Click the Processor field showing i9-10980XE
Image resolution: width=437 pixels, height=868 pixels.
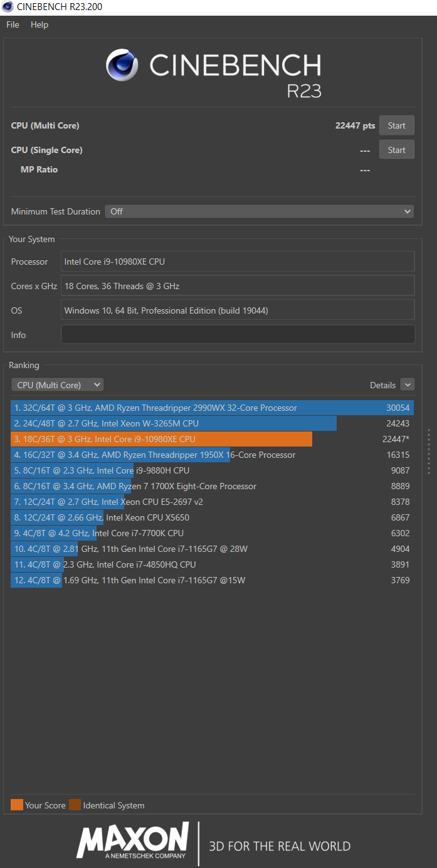point(238,262)
